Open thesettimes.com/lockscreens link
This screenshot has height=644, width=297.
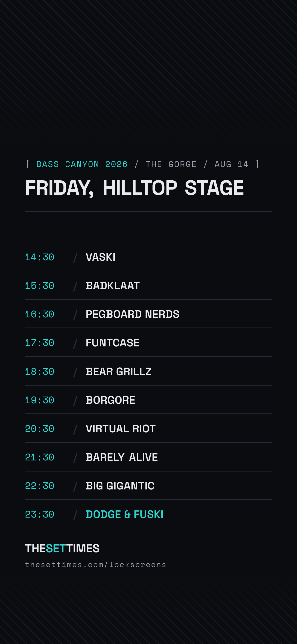(96, 565)
